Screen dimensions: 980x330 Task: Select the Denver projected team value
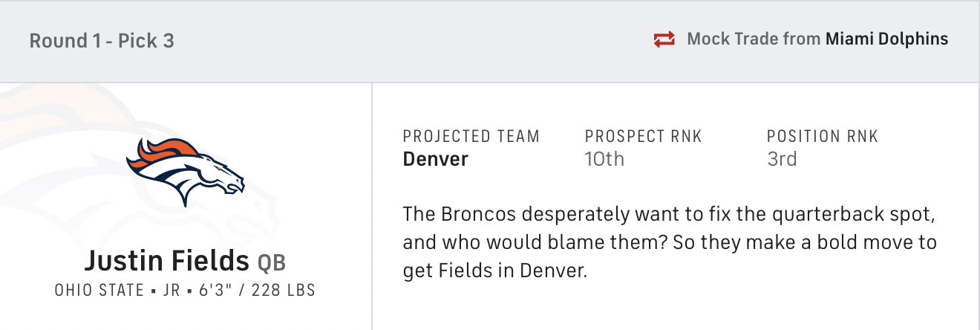(435, 159)
